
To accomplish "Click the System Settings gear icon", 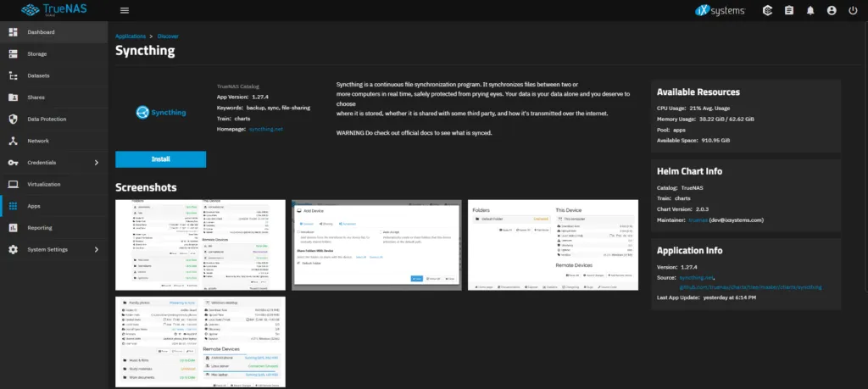I will (x=14, y=249).
